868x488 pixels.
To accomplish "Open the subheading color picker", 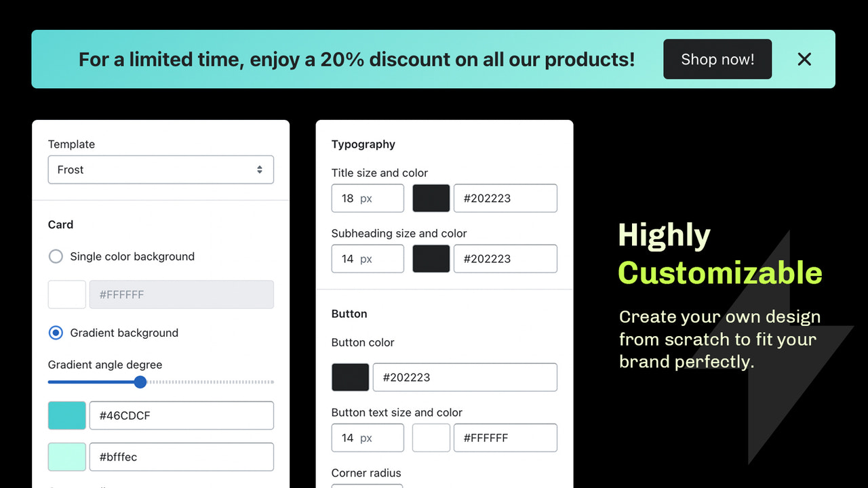I will 431,258.
